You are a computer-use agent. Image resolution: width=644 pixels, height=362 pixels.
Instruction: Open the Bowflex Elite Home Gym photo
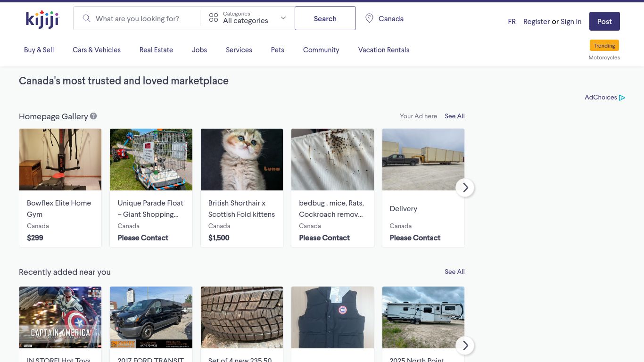[60, 159]
